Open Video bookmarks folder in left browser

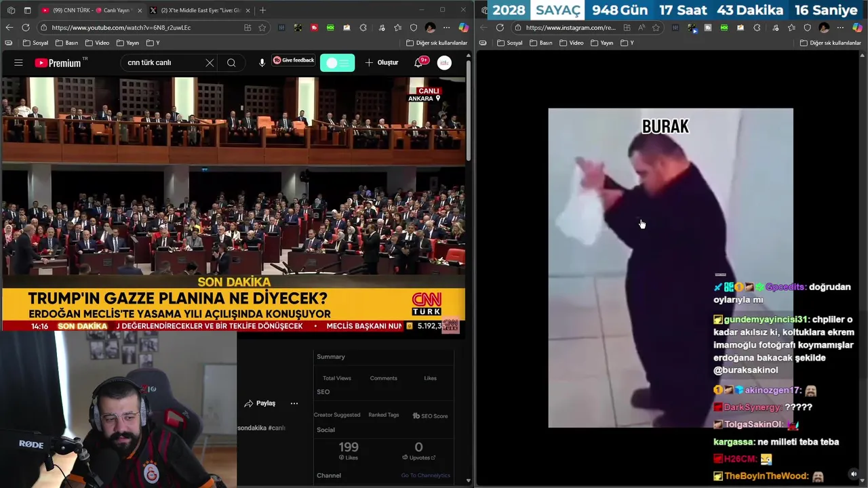tap(97, 43)
